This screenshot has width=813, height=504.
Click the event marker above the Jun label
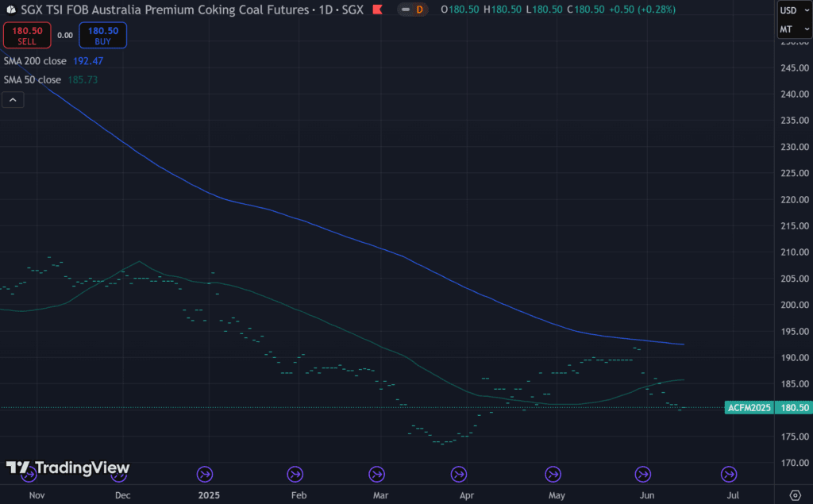[643, 474]
